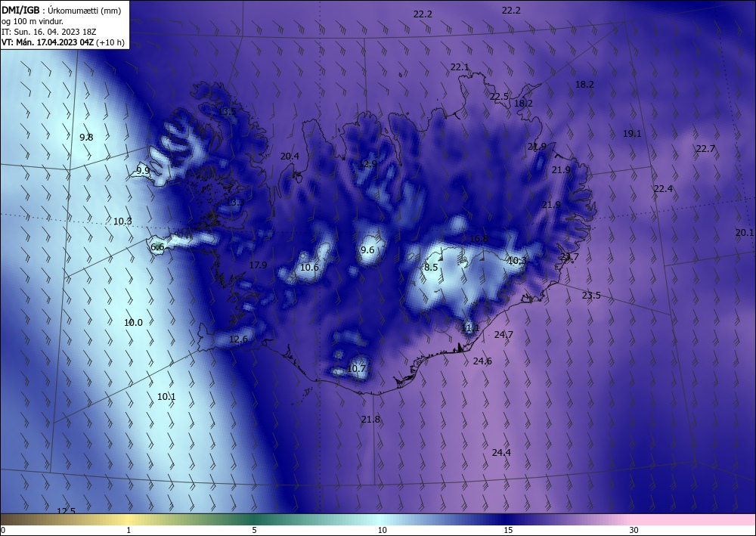Viewport: 756px width, 536px height.
Task: Select the value 22.7
Action: click(705, 149)
